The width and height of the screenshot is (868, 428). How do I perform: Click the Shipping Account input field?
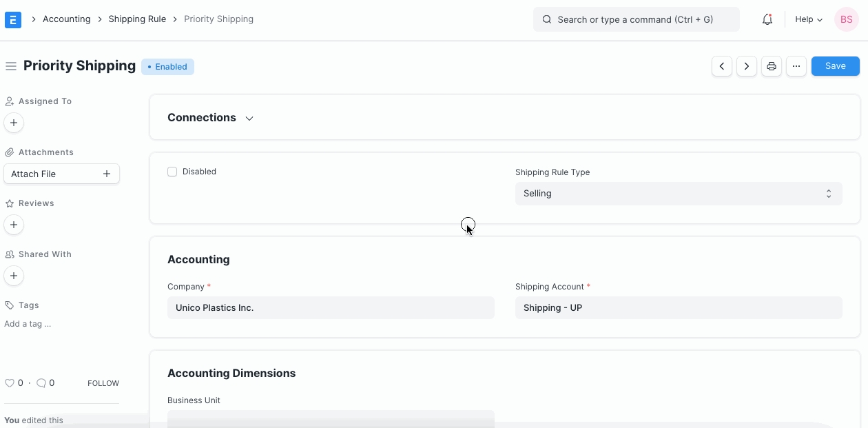pyautogui.click(x=678, y=308)
